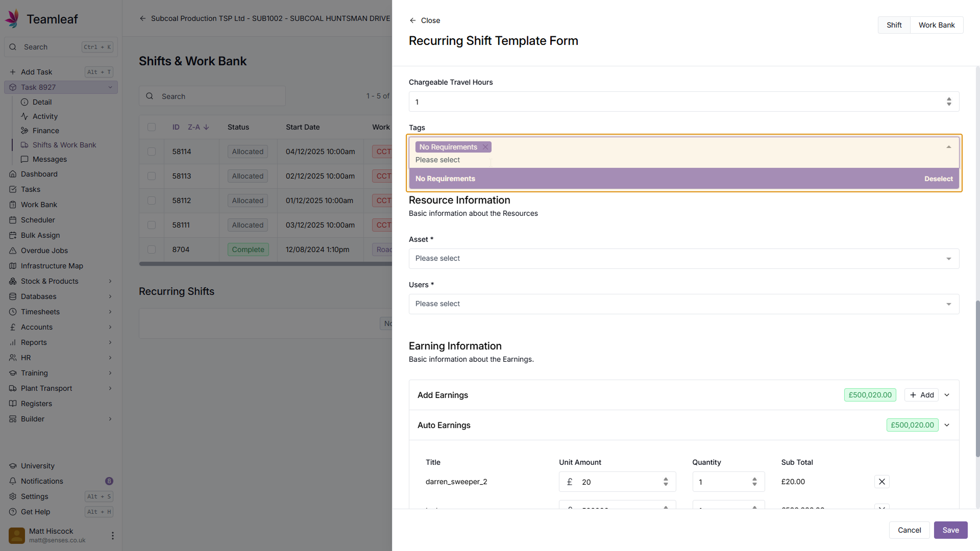Open the Infrastructure Map sidebar item
Viewport: 980px width, 551px height.
[52, 266]
